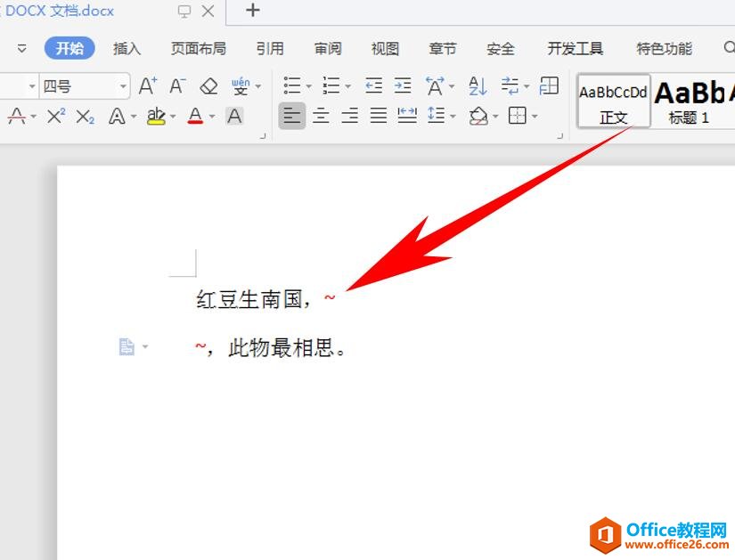Insert numbered list
735x560 pixels.
pos(331,85)
